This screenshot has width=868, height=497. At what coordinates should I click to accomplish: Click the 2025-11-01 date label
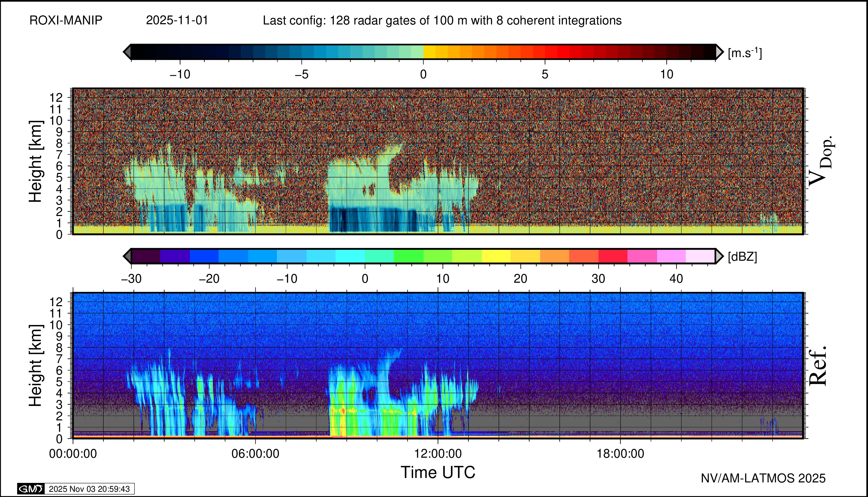tap(177, 21)
